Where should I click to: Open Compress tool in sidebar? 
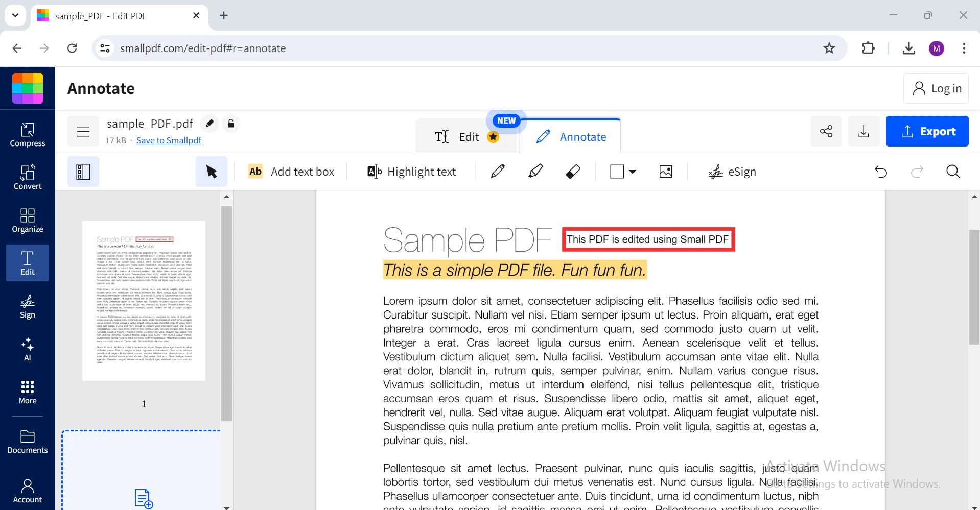pyautogui.click(x=28, y=135)
